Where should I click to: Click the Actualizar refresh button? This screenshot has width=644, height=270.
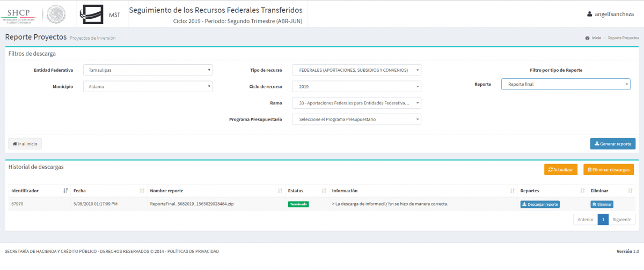[x=560, y=170]
